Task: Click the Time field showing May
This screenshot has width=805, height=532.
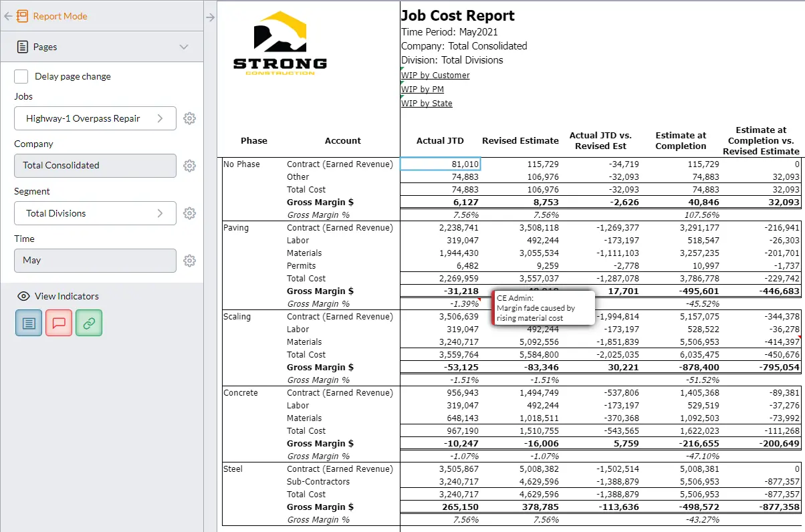Action: [95, 260]
